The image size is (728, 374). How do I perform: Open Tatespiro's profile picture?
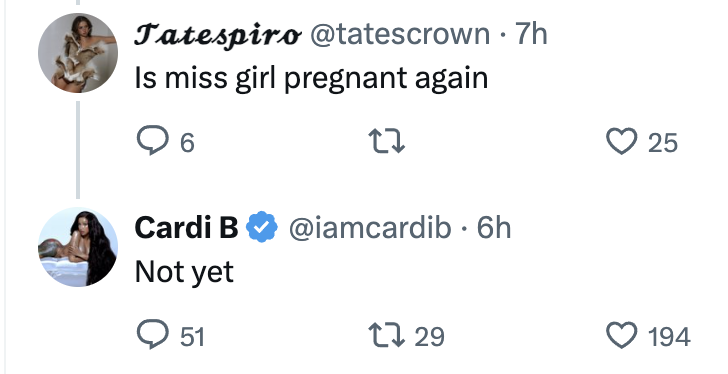point(78,53)
